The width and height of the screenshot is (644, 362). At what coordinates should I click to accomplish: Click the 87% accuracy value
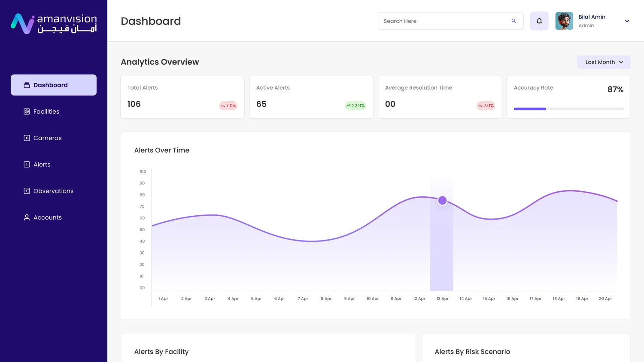[x=615, y=89]
